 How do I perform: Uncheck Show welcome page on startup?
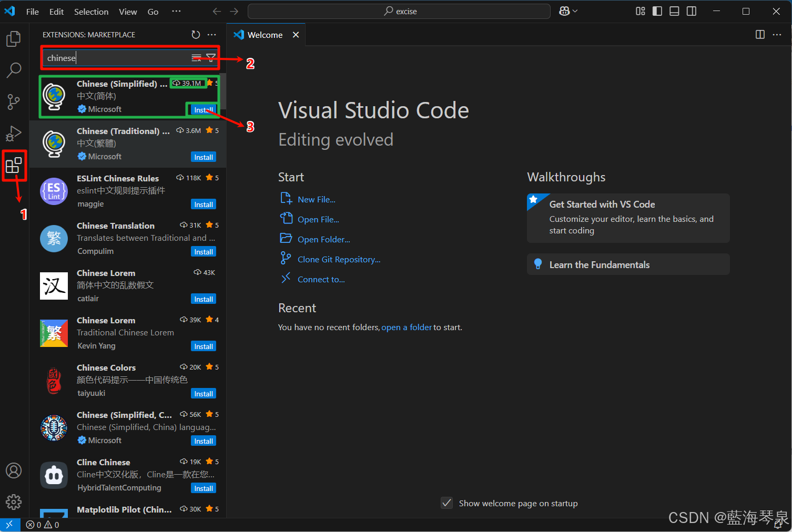pos(447,503)
